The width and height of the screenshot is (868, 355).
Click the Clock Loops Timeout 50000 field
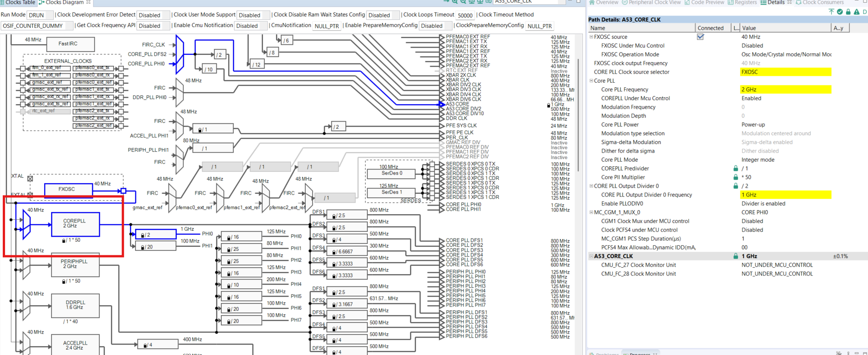tap(465, 15)
